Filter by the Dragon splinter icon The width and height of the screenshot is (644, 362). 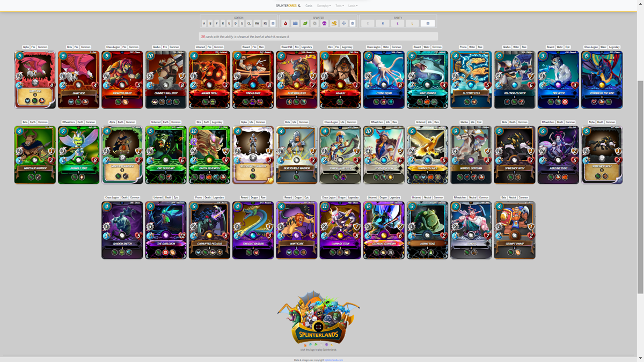click(334, 24)
